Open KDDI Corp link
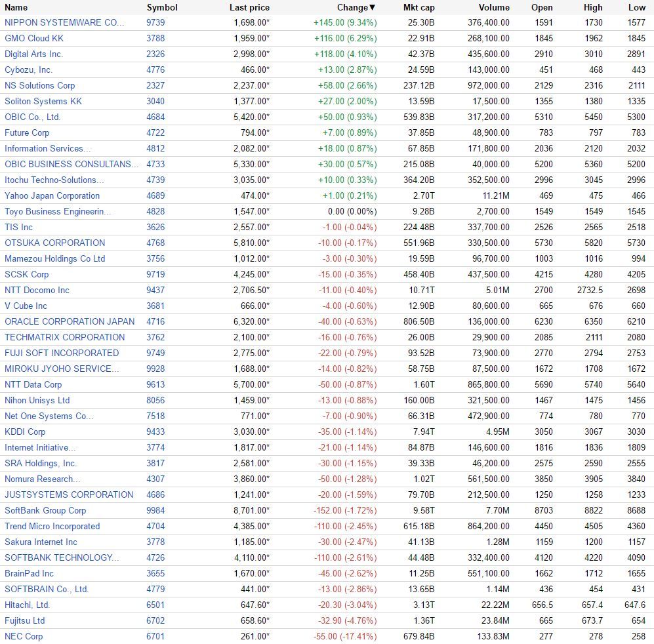This screenshot has width=654, height=644. coord(25,432)
